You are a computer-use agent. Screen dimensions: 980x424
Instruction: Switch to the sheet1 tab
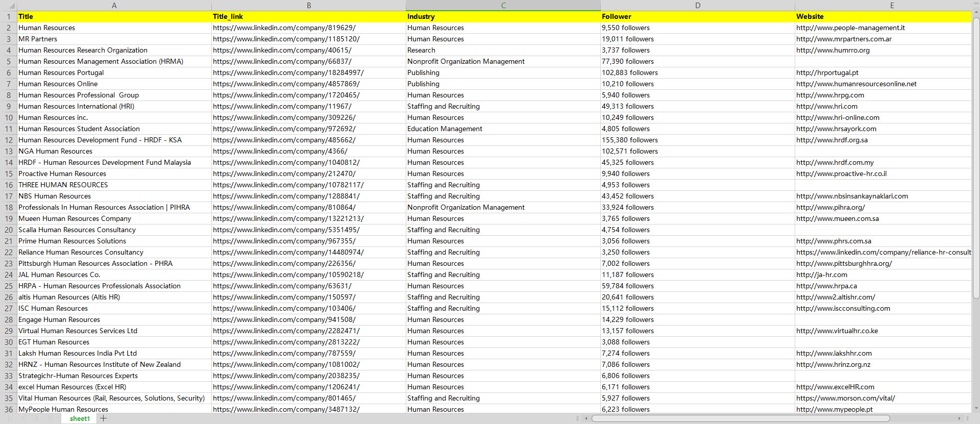point(80,418)
